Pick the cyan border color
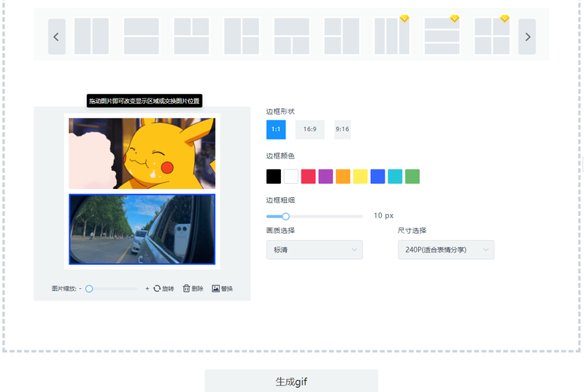The height and width of the screenshot is (392, 584). click(x=395, y=177)
